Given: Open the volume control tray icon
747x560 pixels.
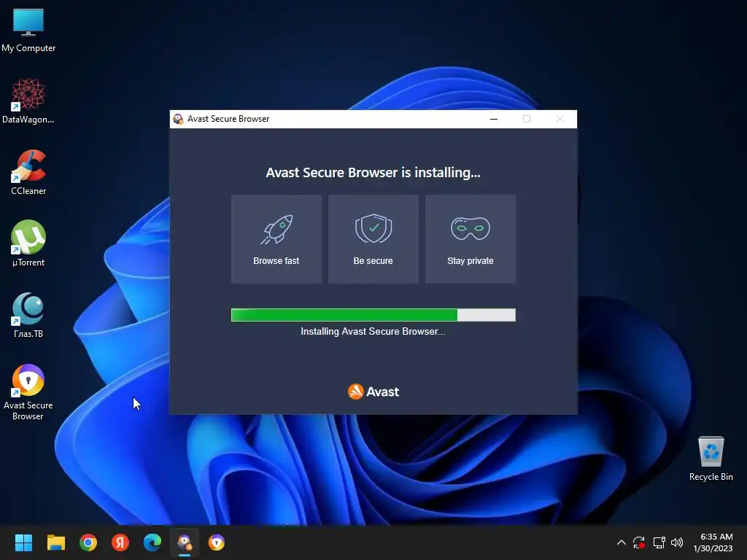Looking at the screenshot, I should (x=677, y=542).
